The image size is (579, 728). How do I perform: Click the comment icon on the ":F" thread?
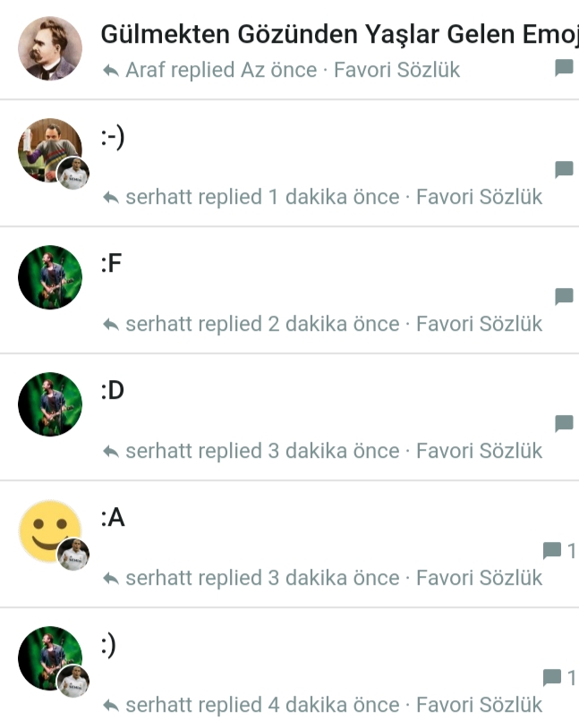pos(564,296)
